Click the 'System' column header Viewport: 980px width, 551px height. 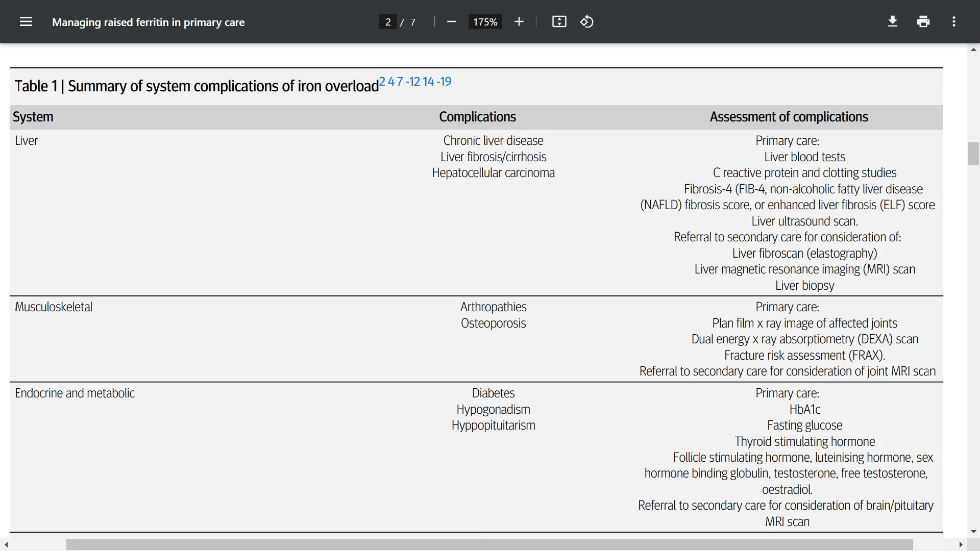click(x=33, y=117)
